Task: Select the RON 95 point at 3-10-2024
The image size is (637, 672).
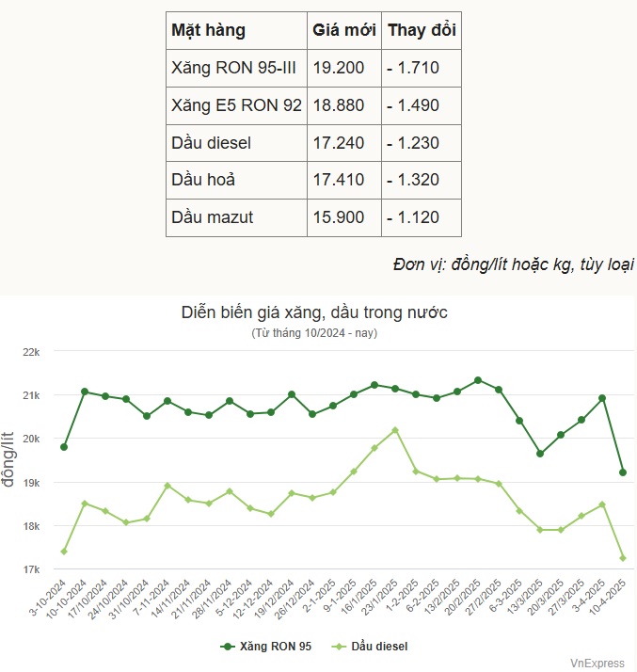Action: click(x=64, y=447)
